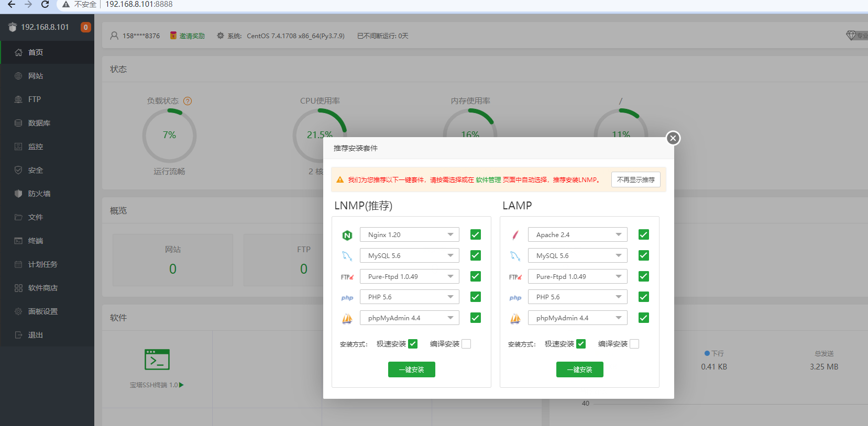Screen dimensions: 868x426
Task: Open the 软件管理 link in the notice
Action: pos(488,180)
